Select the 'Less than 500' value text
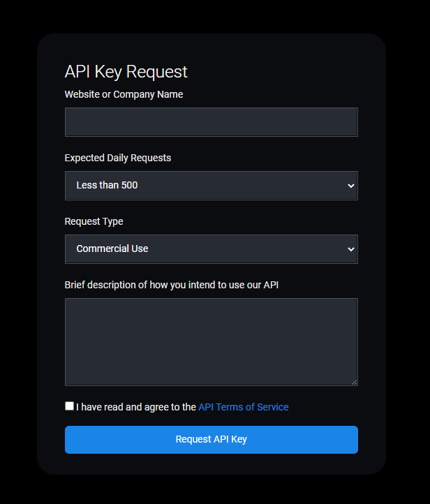The width and height of the screenshot is (430, 504). pyautogui.click(x=107, y=185)
